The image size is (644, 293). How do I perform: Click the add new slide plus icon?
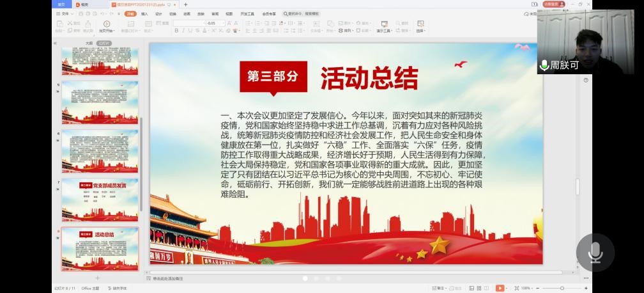(x=97, y=278)
